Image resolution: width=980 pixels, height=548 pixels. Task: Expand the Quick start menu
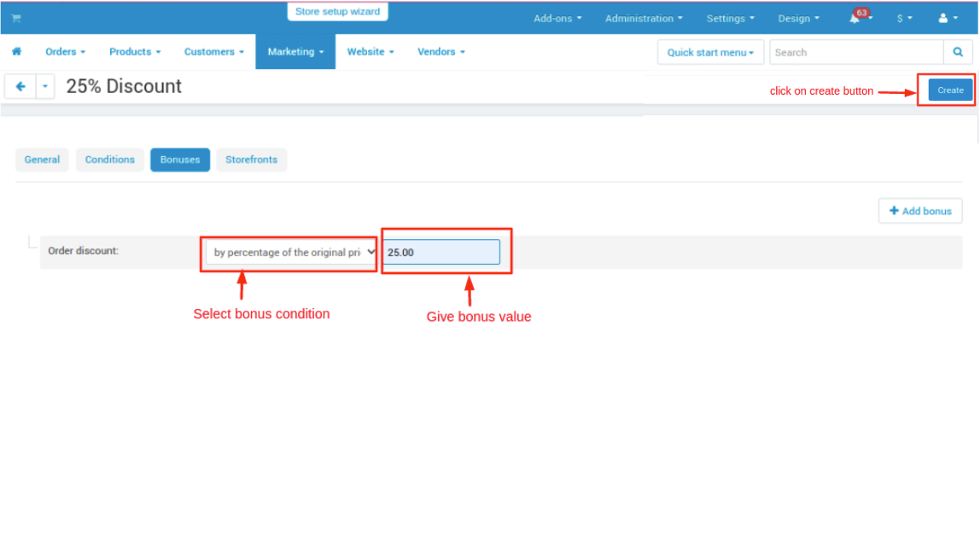[710, 52]
